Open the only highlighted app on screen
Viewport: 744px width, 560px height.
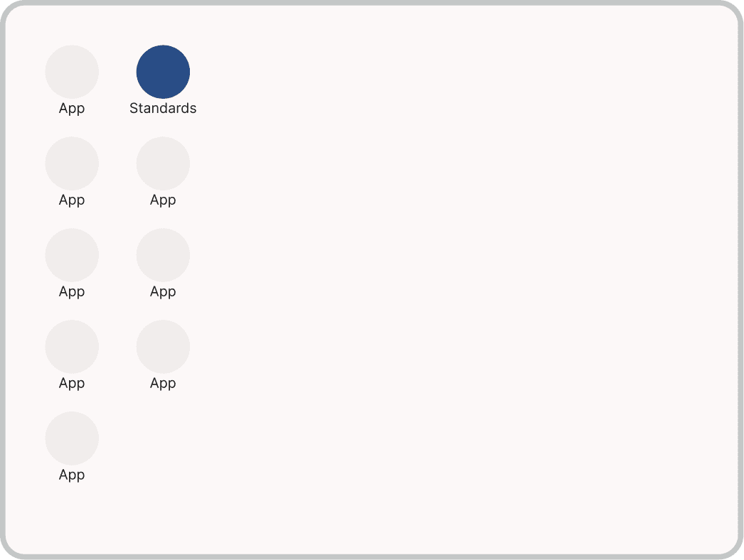tap(163, 71)
